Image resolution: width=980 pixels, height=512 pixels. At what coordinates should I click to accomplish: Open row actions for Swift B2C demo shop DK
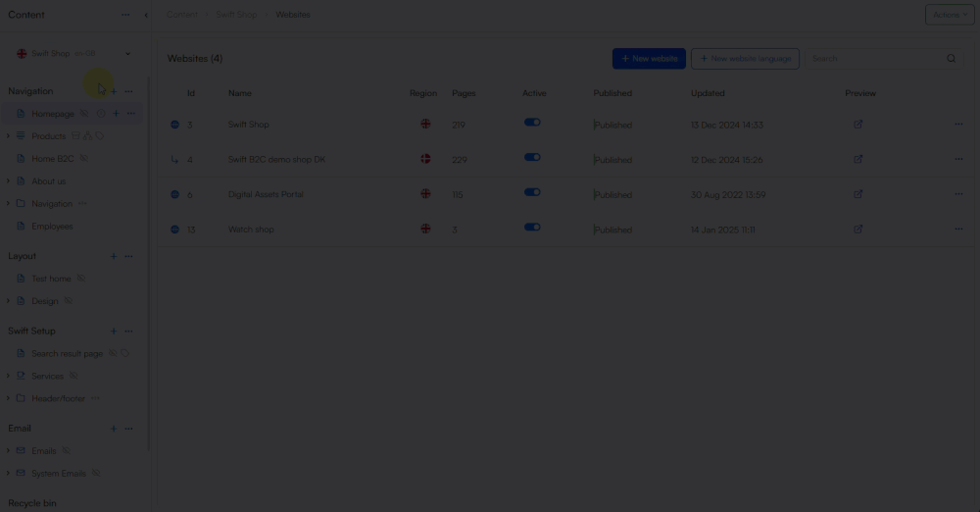958,159
